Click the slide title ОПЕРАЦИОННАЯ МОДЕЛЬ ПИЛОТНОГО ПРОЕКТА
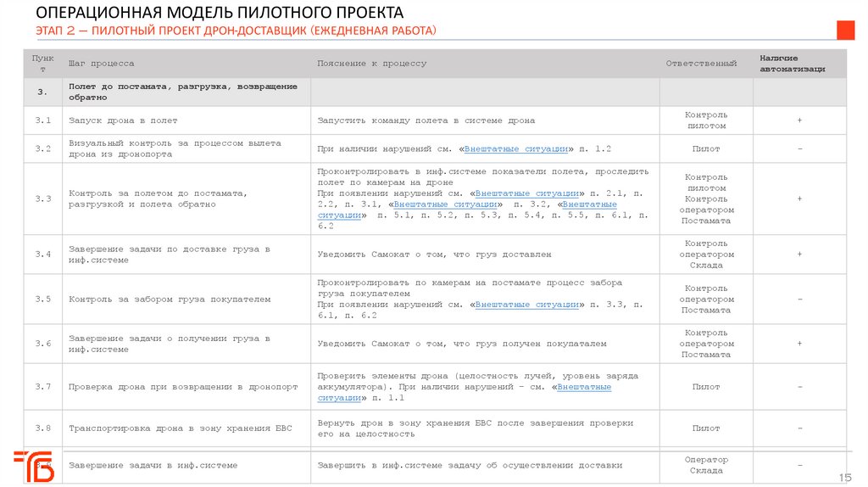Screen dimensions: 868x487 [x=220, y=12]
